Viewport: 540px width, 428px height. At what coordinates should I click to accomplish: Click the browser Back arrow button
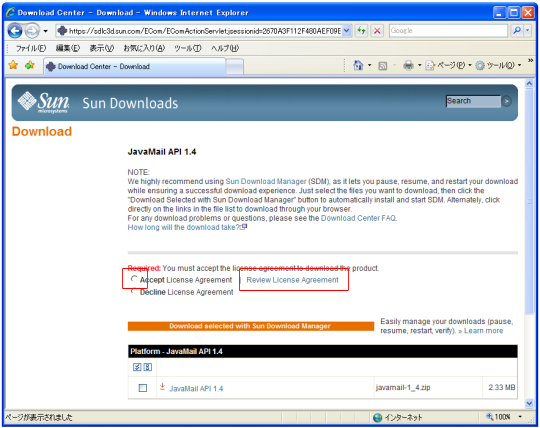[x=15, y=31]
